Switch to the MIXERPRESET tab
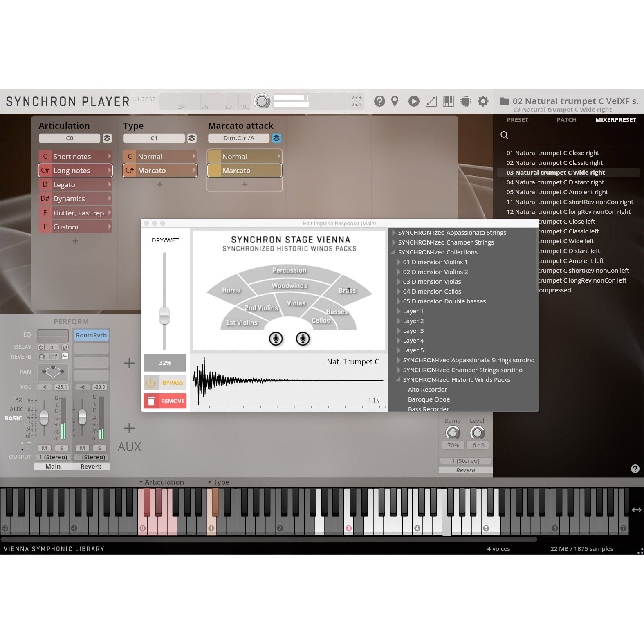This screenshot has height=644, width=644. click(615, 120)
